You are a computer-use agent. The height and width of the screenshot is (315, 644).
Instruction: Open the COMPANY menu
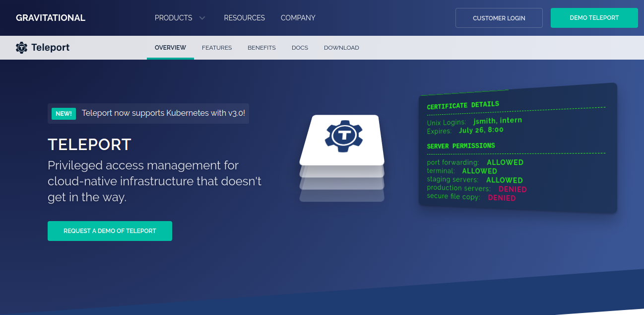coord(298,18)
